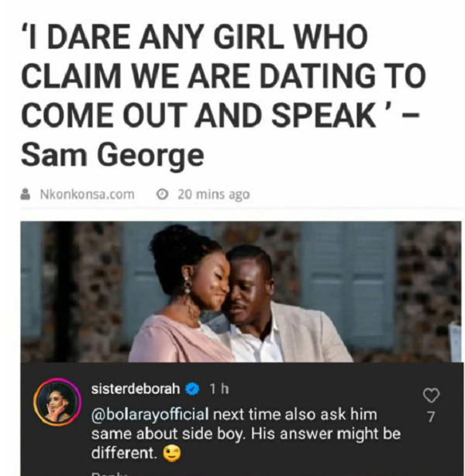Open the @bolarayofficial mention
Viewport: 465px width, 476px height.
point(150,415)
